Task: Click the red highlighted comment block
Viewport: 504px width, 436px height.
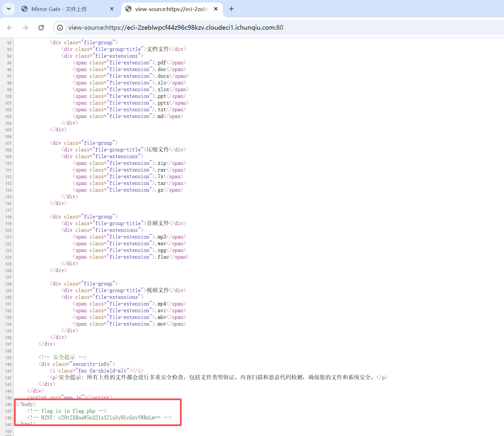Action: click(98, 412)
